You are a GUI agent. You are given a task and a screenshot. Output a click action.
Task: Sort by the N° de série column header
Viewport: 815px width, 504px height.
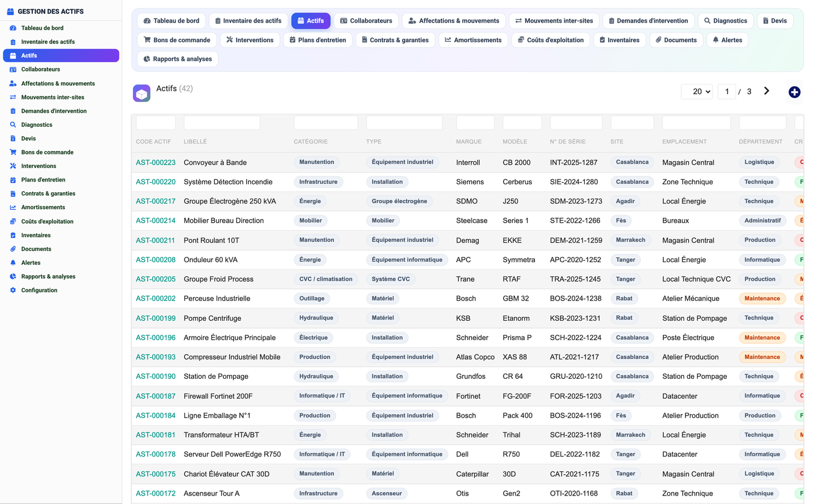(568, 142)
